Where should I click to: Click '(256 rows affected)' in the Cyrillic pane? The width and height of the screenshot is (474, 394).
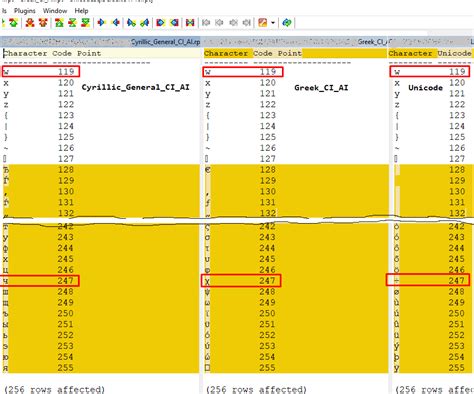coord(54,389)
